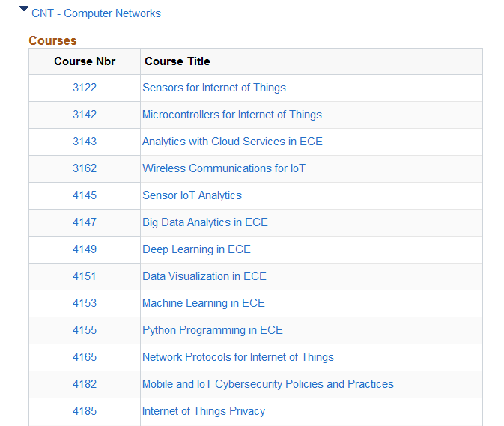The width and height of the screenshot is (504, 426).
Task: Open the CNT - Computer Networks link
Action: [x=96, y=13]
